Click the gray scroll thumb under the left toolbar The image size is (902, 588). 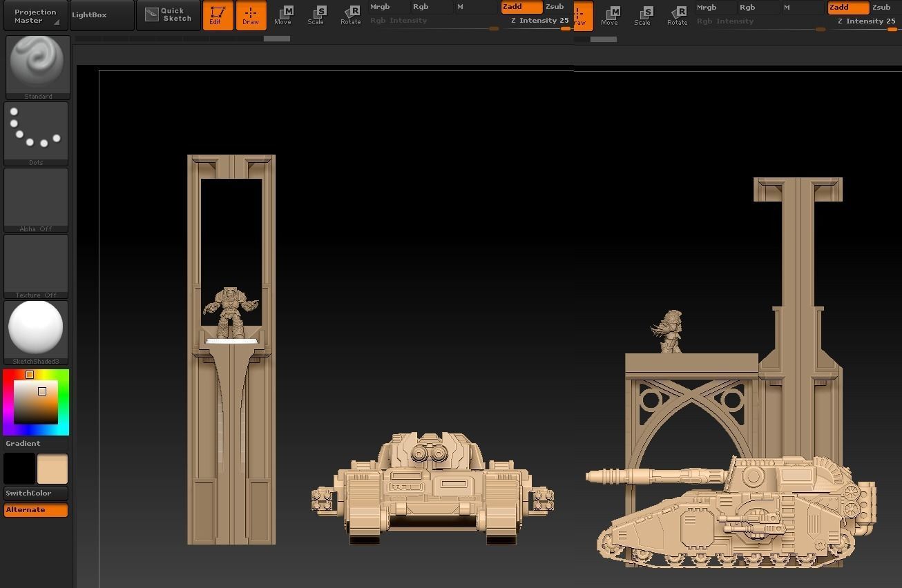277,39
